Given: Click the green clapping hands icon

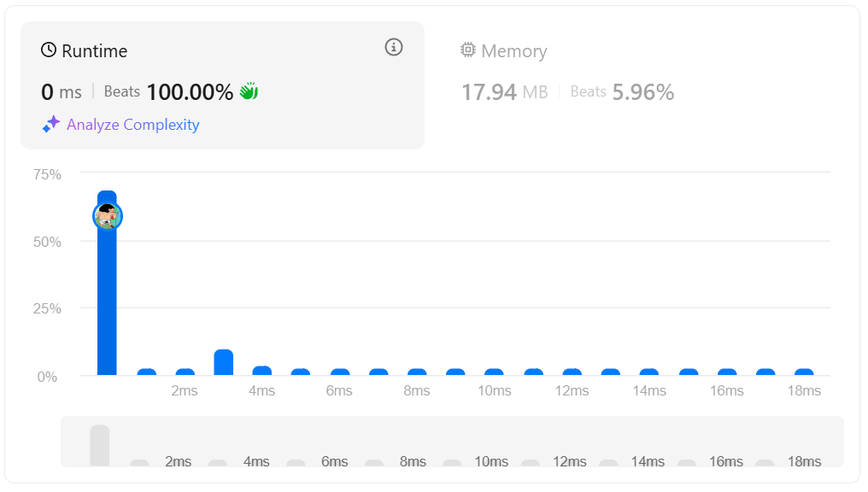Looking at the screenshot, I should [249, 91].
